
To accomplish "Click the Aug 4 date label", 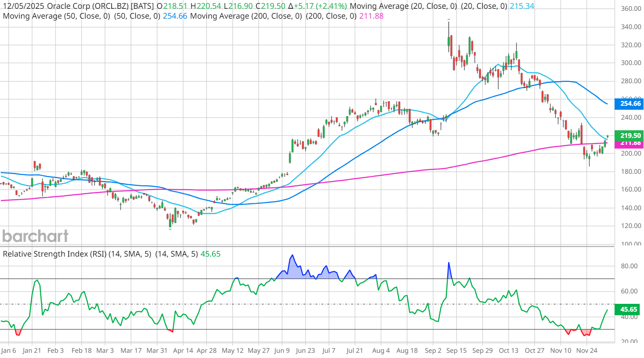I will pos(381,351).
